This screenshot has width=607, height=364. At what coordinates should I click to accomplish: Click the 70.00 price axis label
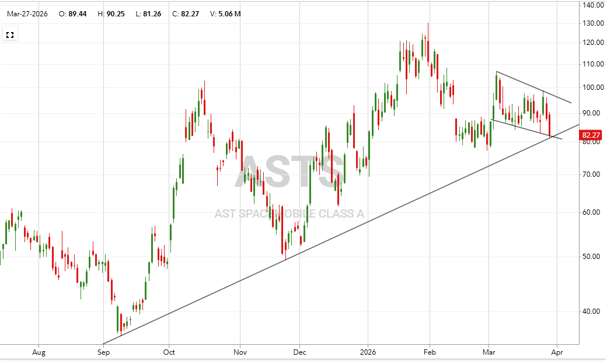(x=591, y=174)
